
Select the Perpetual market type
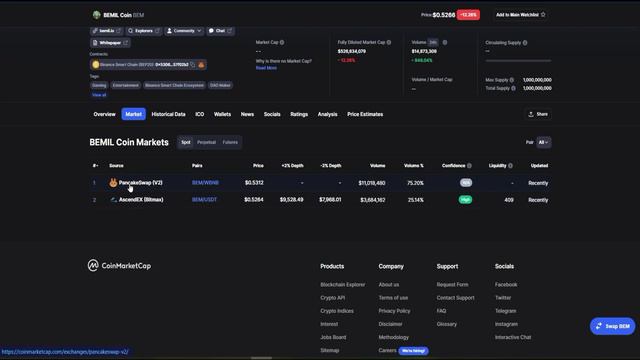click(206, 142)
